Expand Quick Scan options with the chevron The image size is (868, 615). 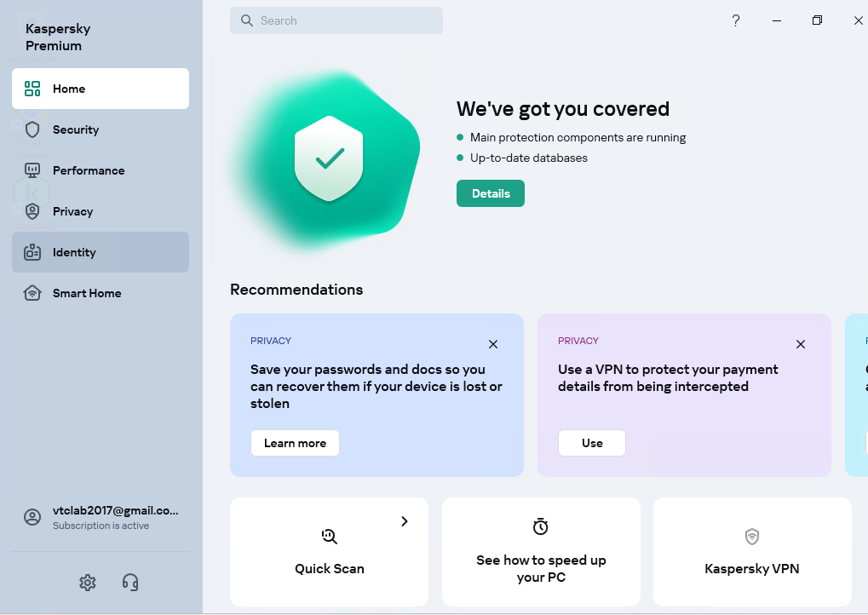pos(405,521)
